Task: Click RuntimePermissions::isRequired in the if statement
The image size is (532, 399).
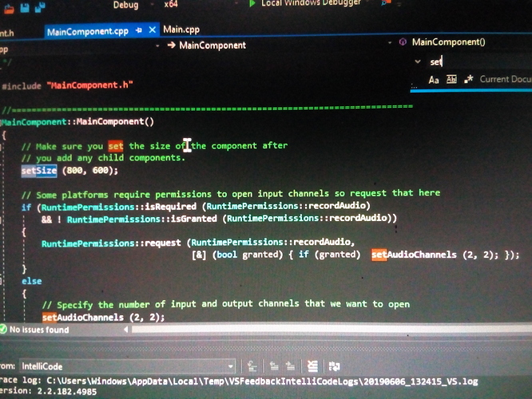Action: coord(119,207)
